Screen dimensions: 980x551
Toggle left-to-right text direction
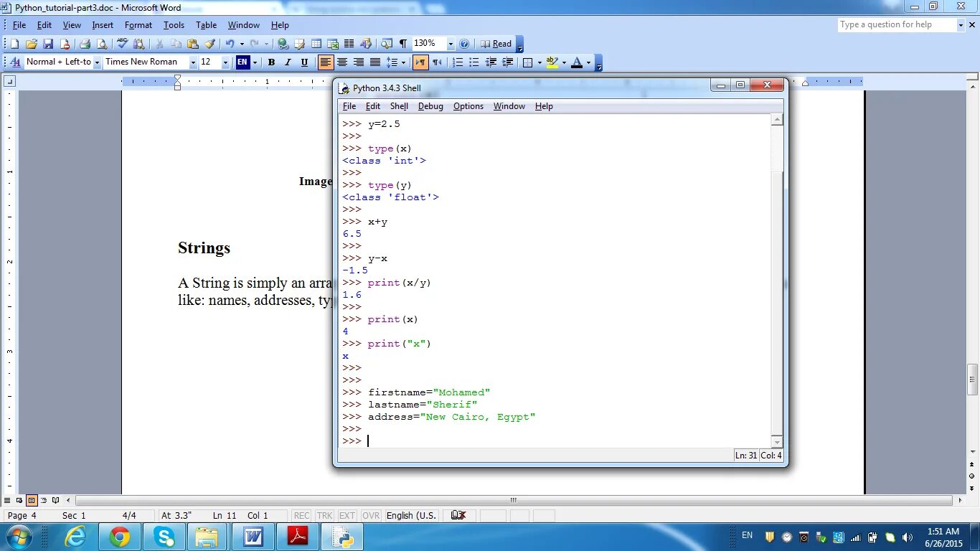click(x=420, y=62)
